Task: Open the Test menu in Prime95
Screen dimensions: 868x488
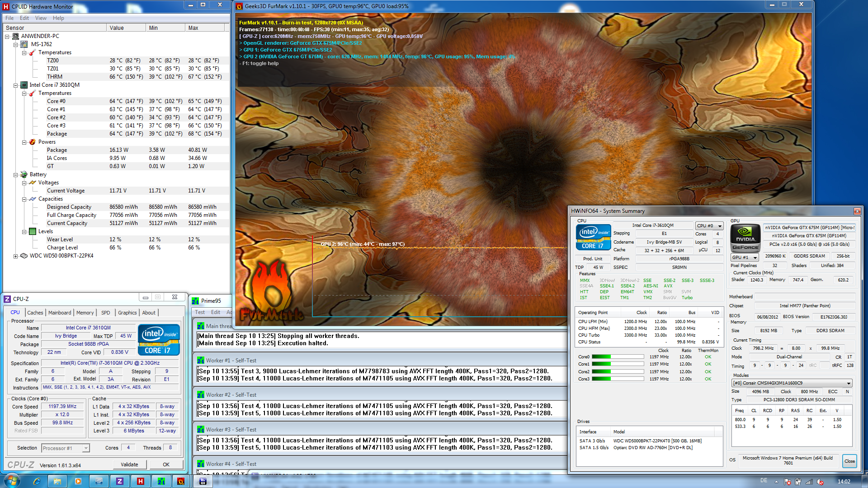Action: (200, 312)
